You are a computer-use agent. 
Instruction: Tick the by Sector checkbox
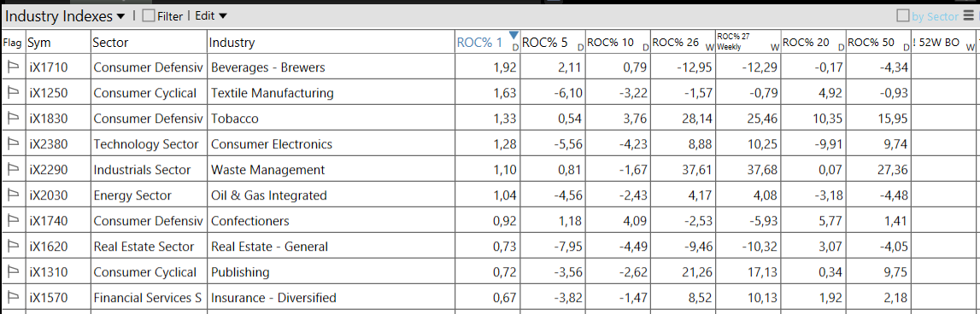[x=903, y=16]
